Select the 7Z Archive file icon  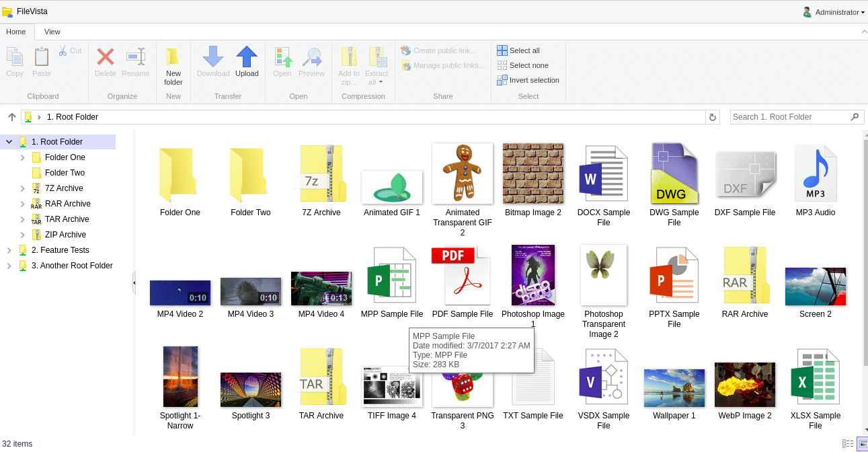click(321, 174)
